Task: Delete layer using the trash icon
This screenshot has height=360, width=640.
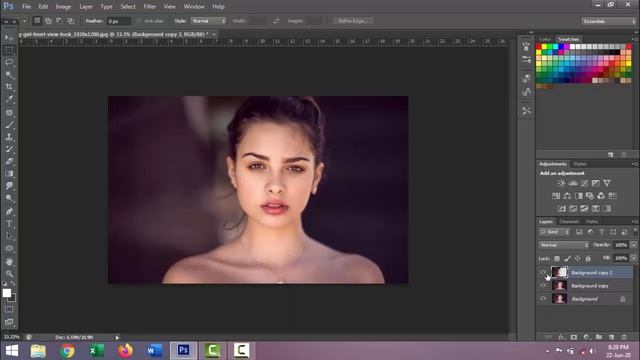Action: (624, 337)
